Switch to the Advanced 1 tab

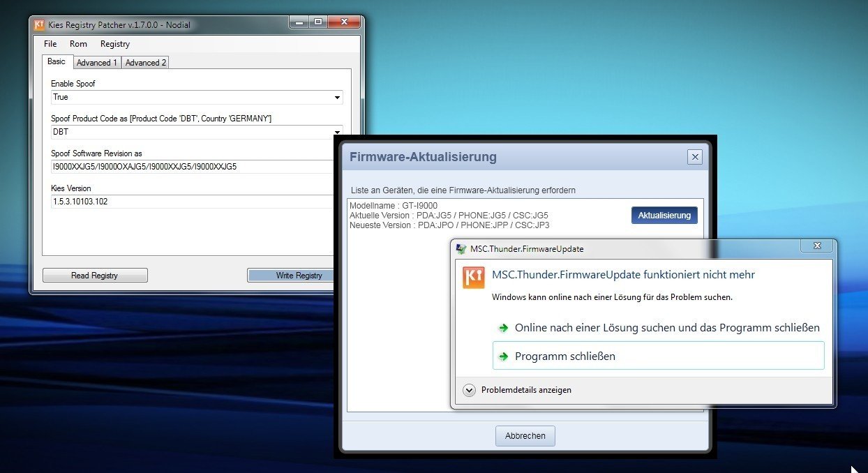96,63
